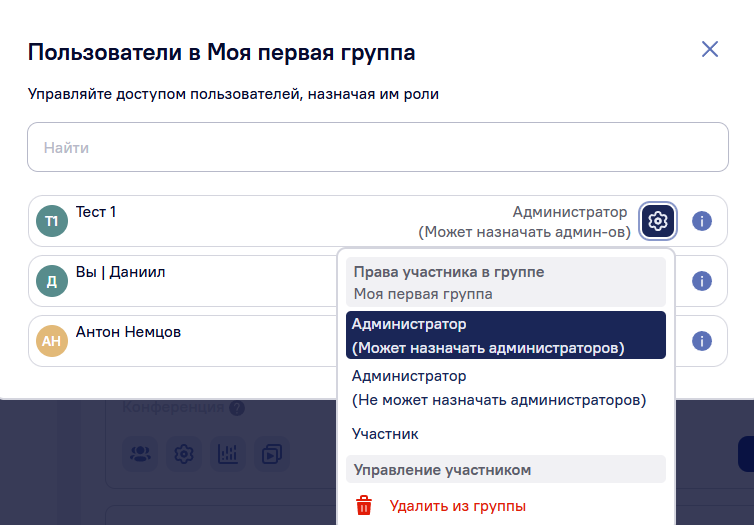Screen dimensions: 754x525
Task: Click the background conference gear icon
Action: point(184,454)
